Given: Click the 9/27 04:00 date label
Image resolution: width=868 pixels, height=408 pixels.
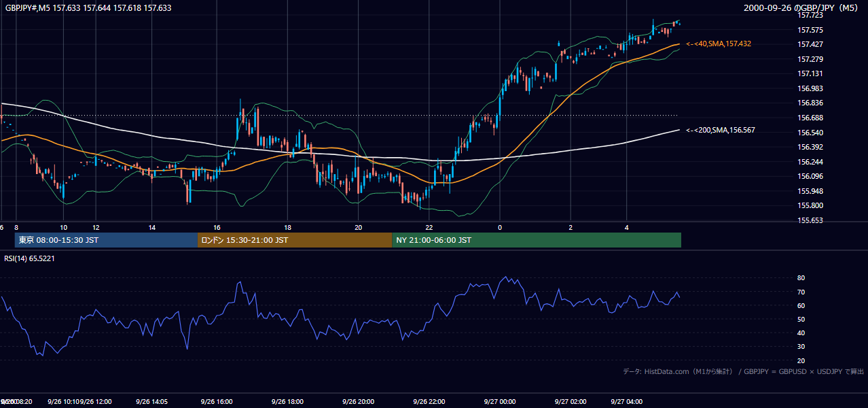Looking at the screenshot, I should (627, 402).
